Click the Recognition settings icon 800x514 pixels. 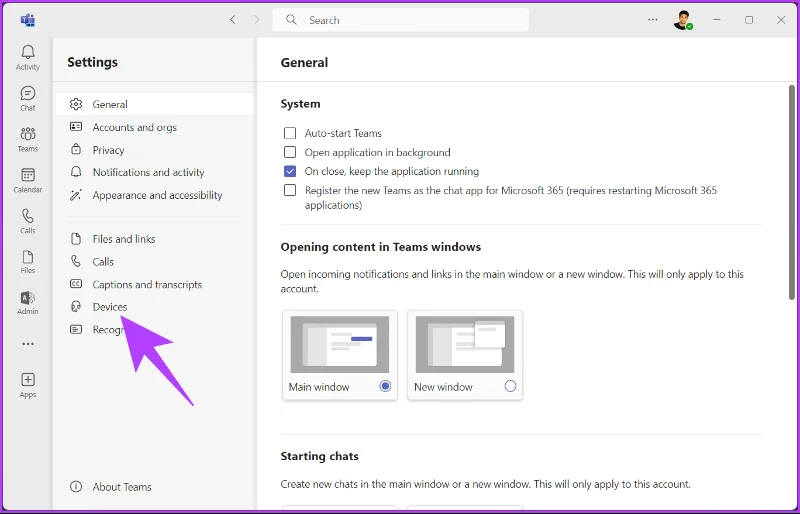click(x=76, y=329)
